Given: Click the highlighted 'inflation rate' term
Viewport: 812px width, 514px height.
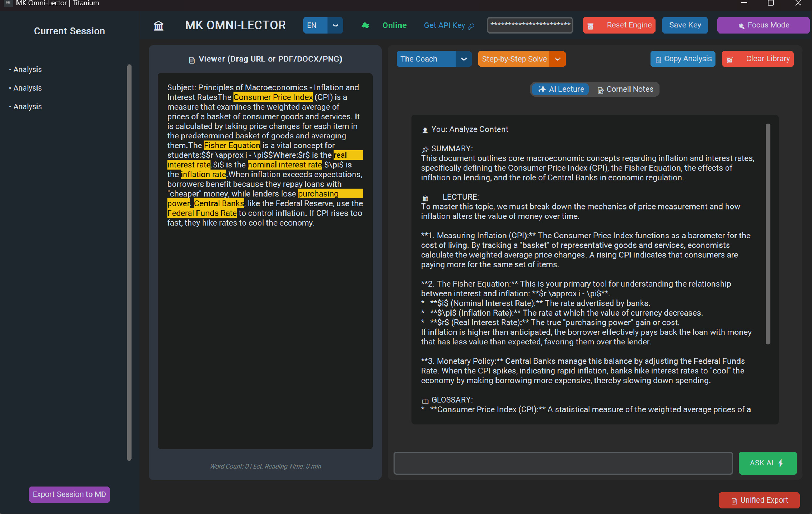Looking at the screenshot, I should (x=203, y=174).
